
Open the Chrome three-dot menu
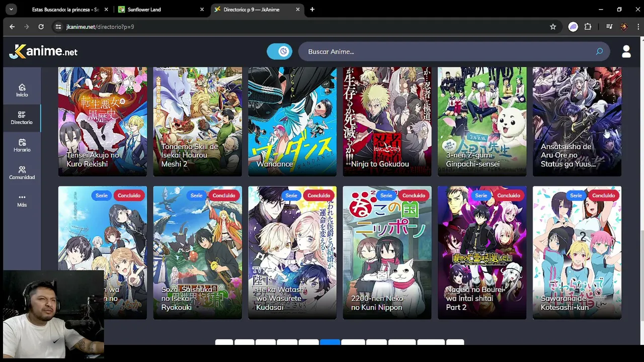tap(637, 27)
